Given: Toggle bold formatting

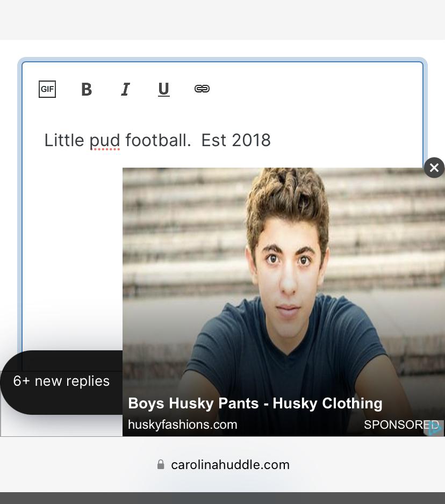Looking at the screenshot, I should click(x=87, y=89).
